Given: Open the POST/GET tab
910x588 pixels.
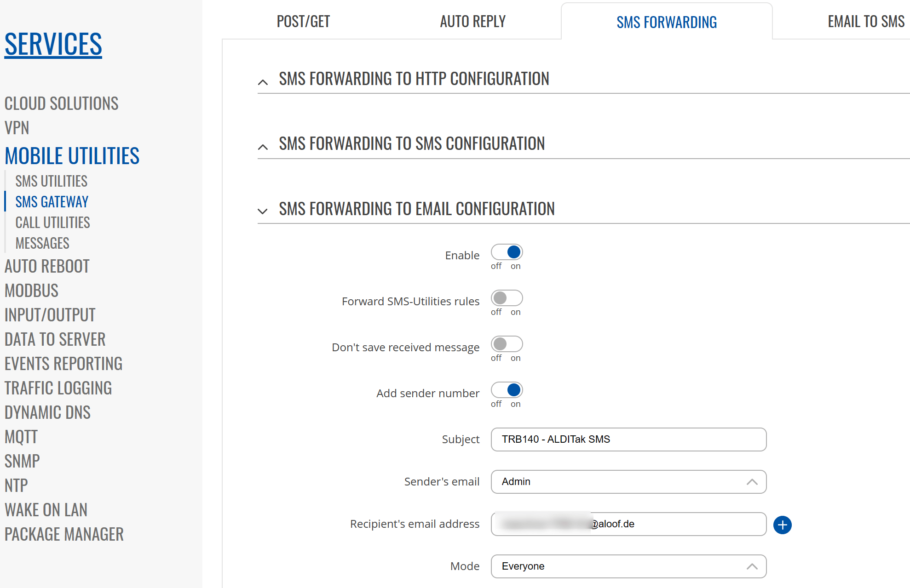Looking at the screenshot, I should click(x=303, y=21).
